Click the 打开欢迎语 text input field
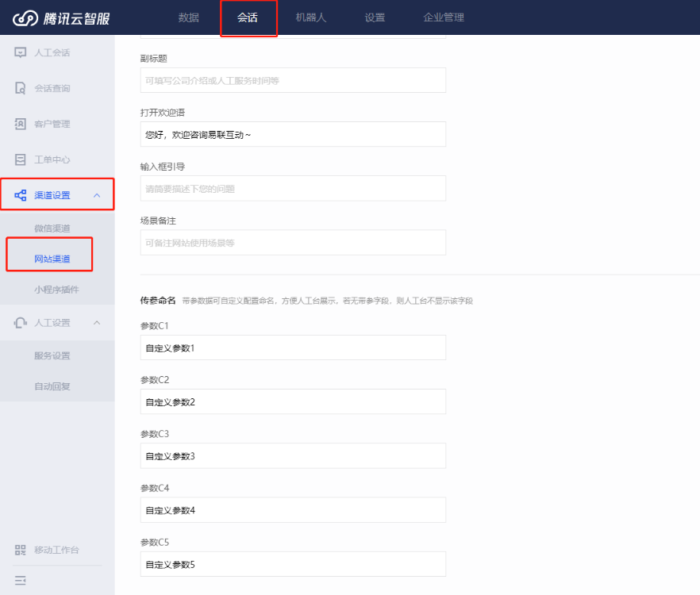The width and height of the screenshot is (700, 595). 293,135
